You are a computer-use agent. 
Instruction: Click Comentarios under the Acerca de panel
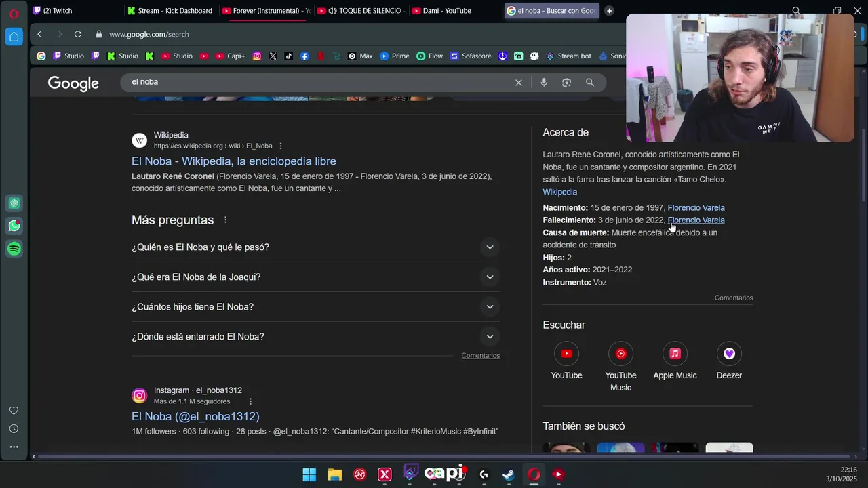(x=733, y=298)
